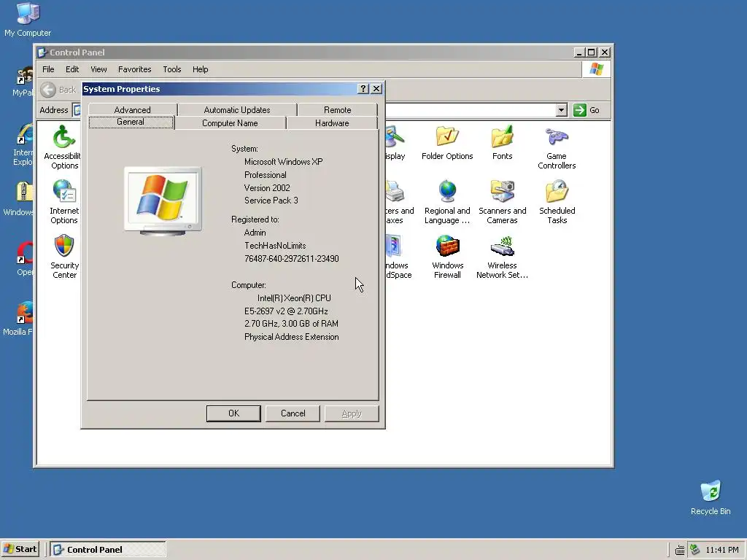
Task: Open the File menu
Action: pos(48,69)
